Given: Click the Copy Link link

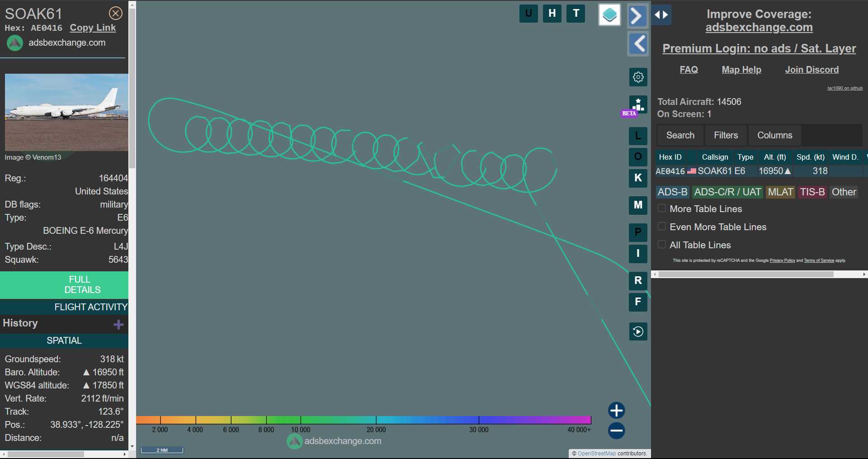Looking at the screenshot, I should point(93,28).
